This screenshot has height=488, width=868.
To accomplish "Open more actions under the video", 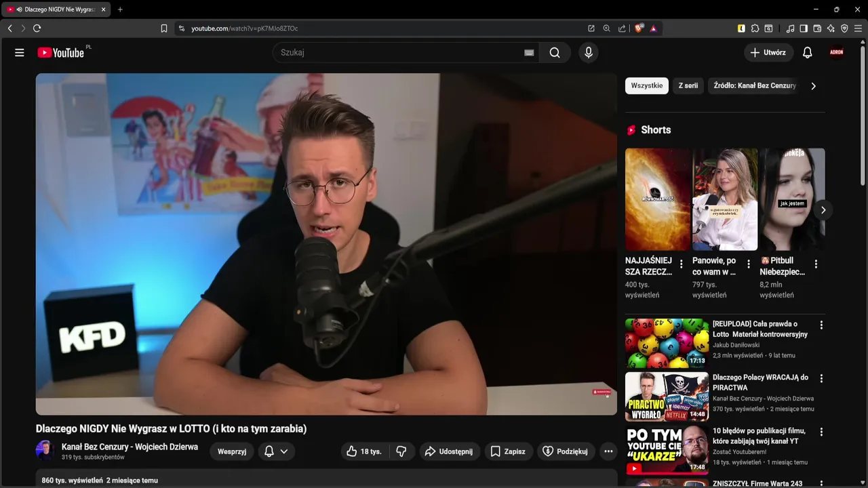I will coord(608,451).
